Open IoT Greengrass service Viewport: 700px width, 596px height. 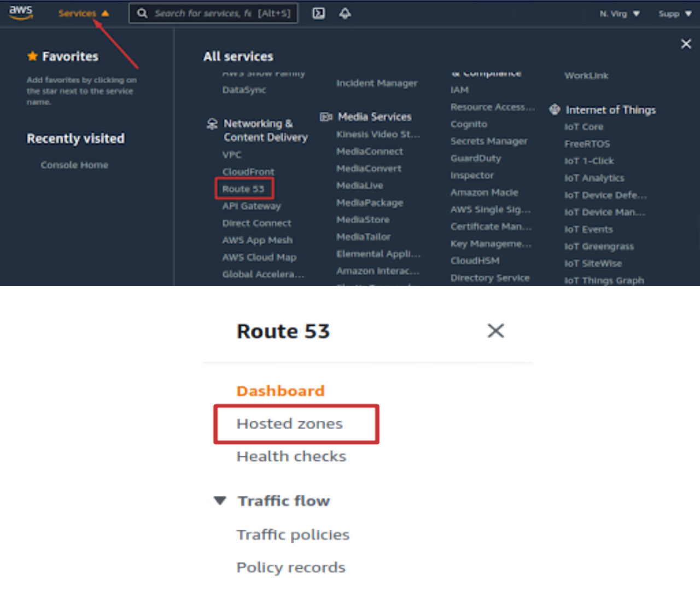pyautogui.click(x=599, y=246)
